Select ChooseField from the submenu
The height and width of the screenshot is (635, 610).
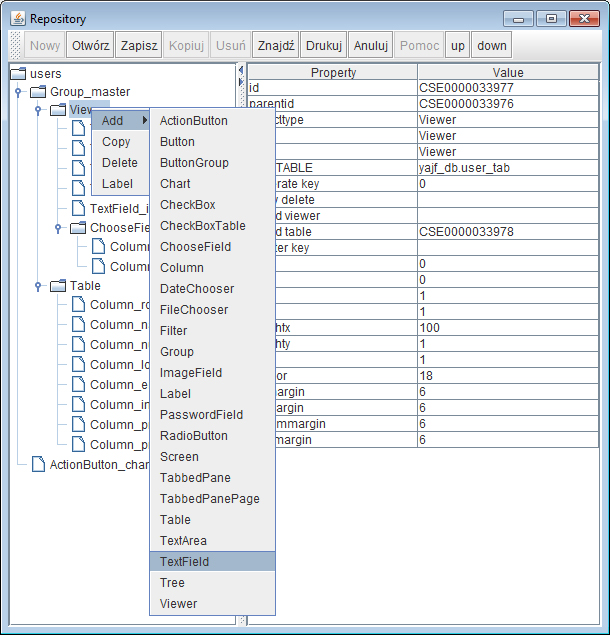point(213,247)
